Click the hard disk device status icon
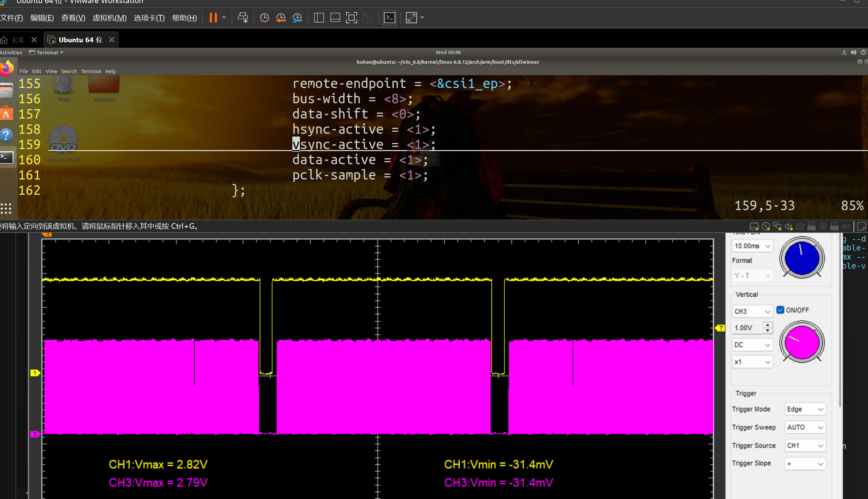The width and height of the screenshot is (868, 499). coord(754,227)
